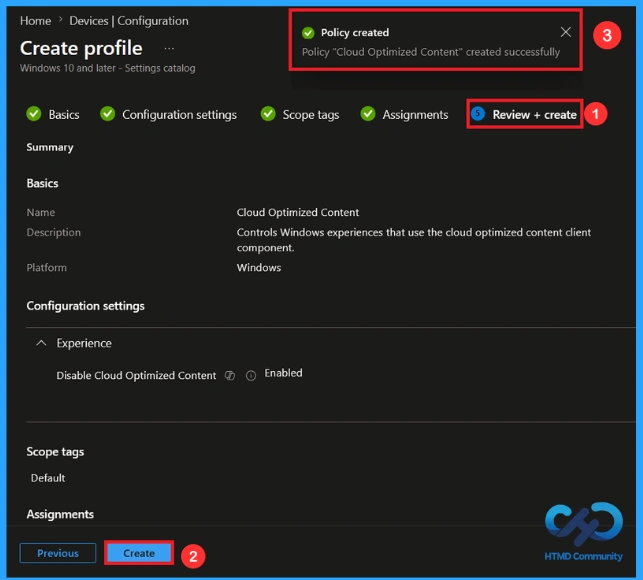Click the Description field label
This screenshot has width=643, height=580.
coord(54,233)
